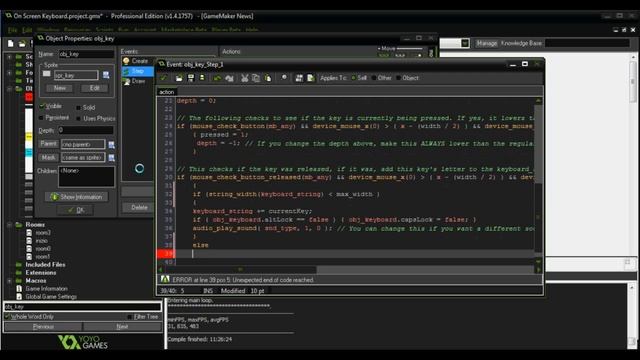The image size is (640, 360).
Task: Open the File menu
Action: [x=13, y=30]
